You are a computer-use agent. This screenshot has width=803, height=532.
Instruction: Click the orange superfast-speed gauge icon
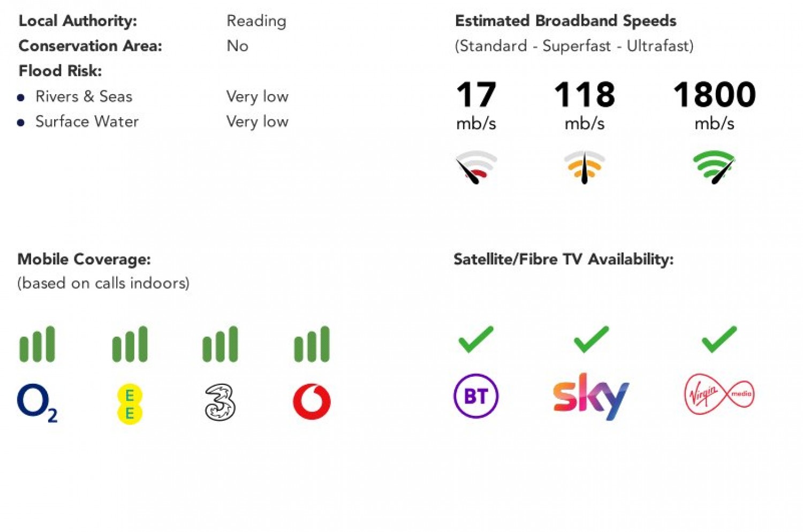585,167
